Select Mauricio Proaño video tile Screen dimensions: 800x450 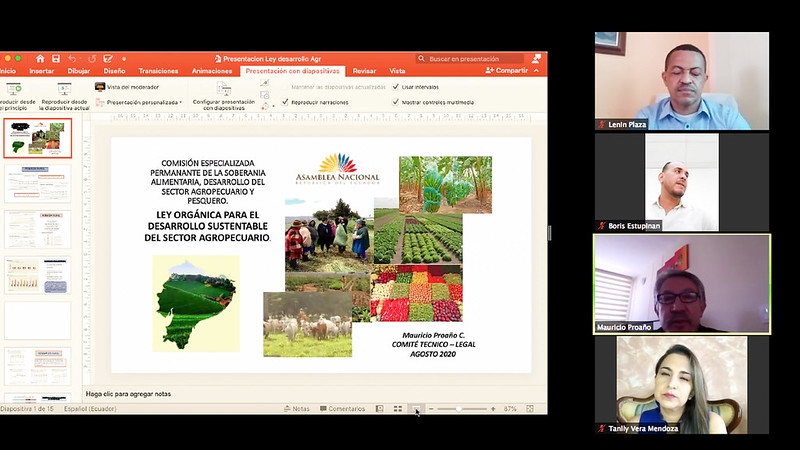[x=682, y=284]
